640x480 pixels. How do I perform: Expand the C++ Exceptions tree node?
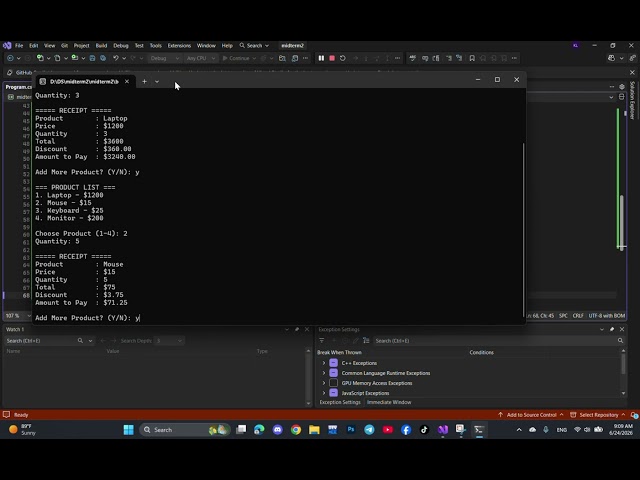point(324,363)
